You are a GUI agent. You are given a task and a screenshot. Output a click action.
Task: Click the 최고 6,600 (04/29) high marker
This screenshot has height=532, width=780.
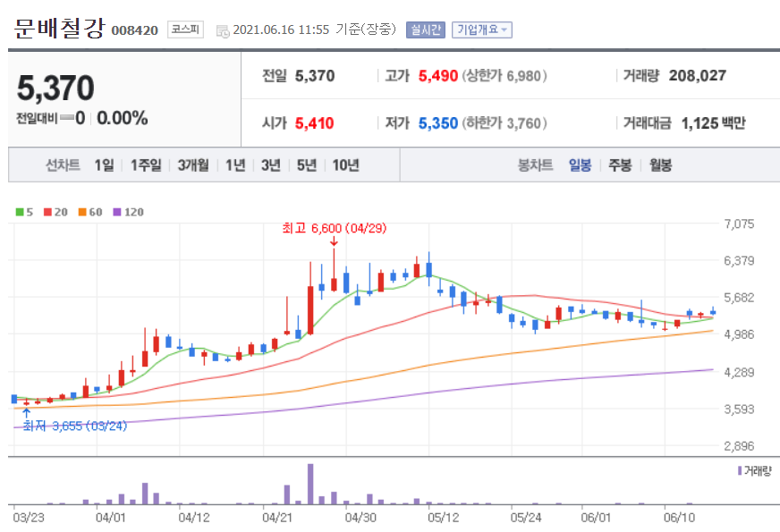pyautogui.click(x=335, y=228)
